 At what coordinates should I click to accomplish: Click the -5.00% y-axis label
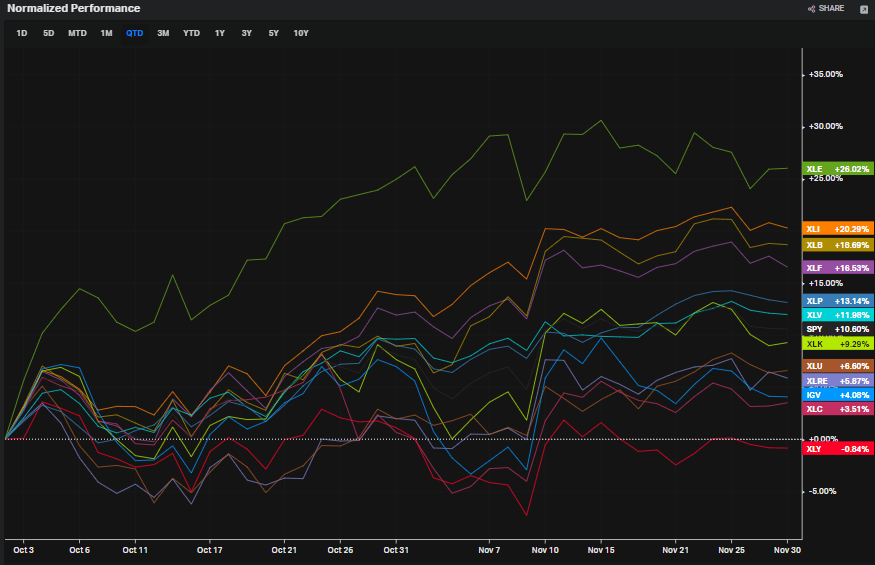tap(823, 491)
